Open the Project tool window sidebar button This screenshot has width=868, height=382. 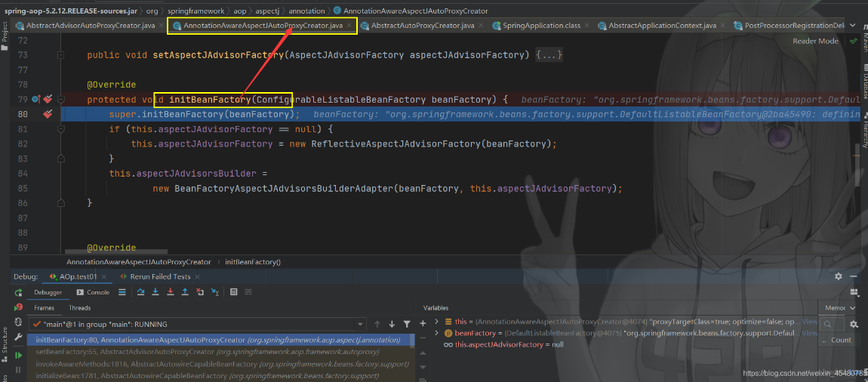[x=5, y=35]
